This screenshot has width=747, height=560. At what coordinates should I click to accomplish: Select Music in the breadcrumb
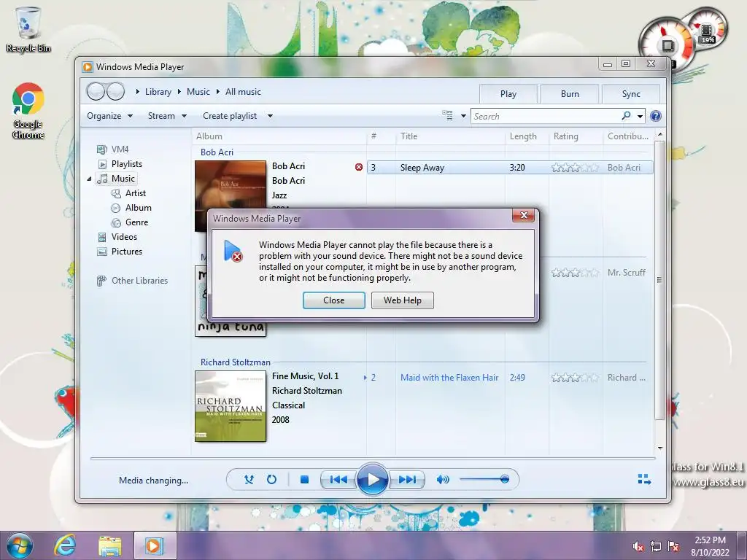[x=198, y=92]
